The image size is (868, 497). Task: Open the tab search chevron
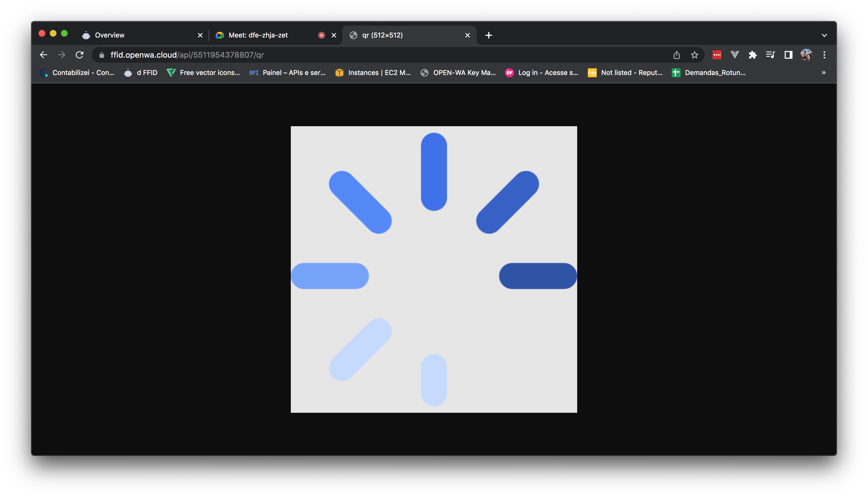click(825, 35)
